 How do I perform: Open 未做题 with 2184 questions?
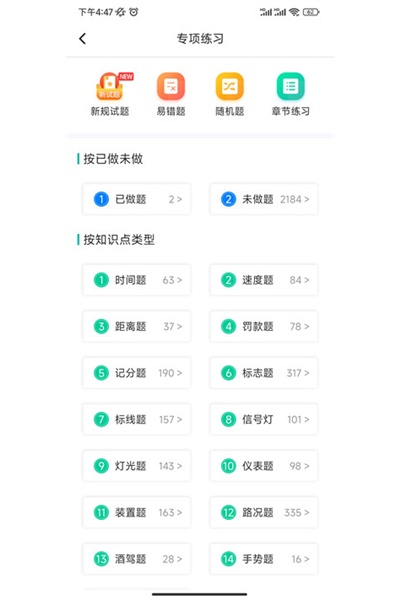coord(264,199)
